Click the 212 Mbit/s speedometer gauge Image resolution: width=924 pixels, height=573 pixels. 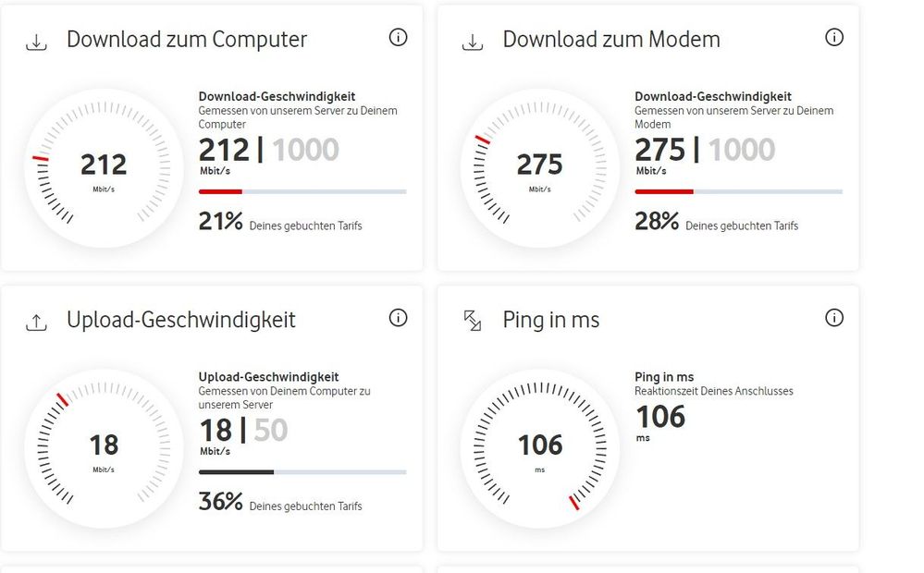[104, 166]
